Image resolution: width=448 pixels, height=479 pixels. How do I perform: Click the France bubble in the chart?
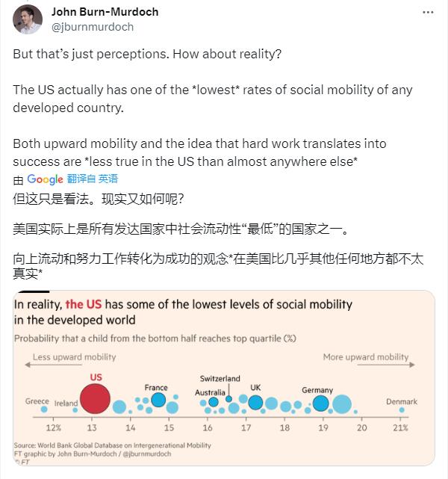(x=158, y=401)
